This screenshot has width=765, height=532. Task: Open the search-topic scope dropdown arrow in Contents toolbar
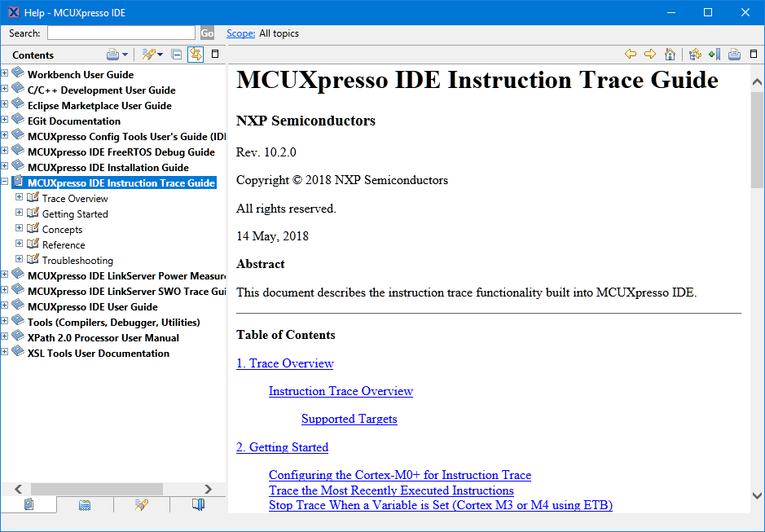pos(160,55)
